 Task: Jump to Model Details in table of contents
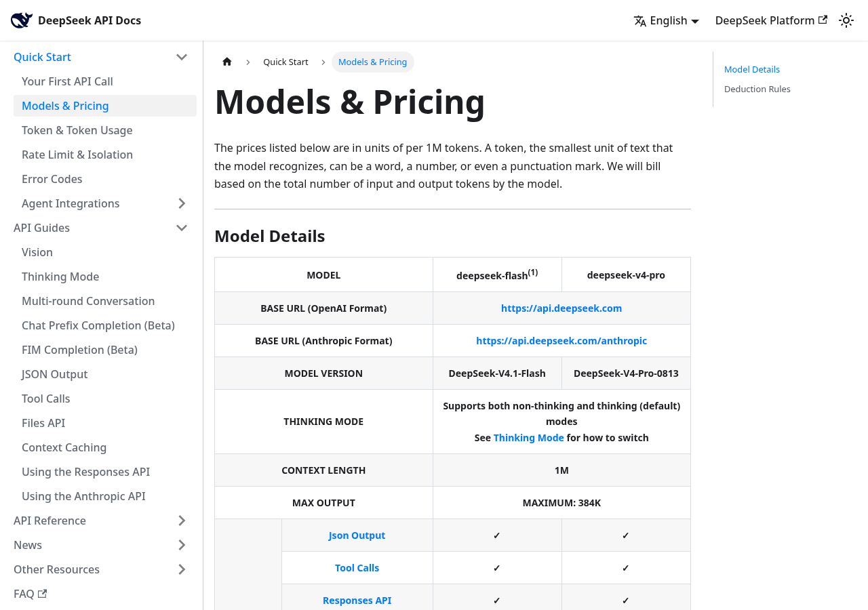752,69
